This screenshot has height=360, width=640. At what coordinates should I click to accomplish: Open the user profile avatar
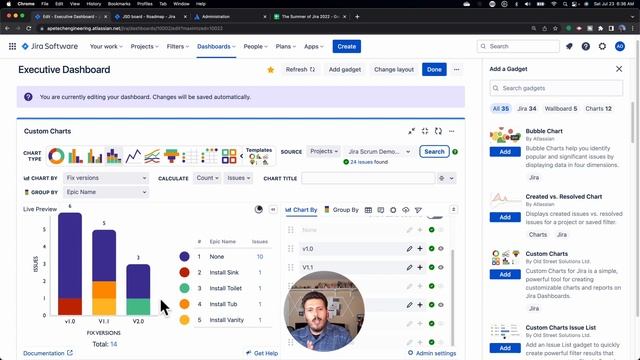(x=620, y=47)
